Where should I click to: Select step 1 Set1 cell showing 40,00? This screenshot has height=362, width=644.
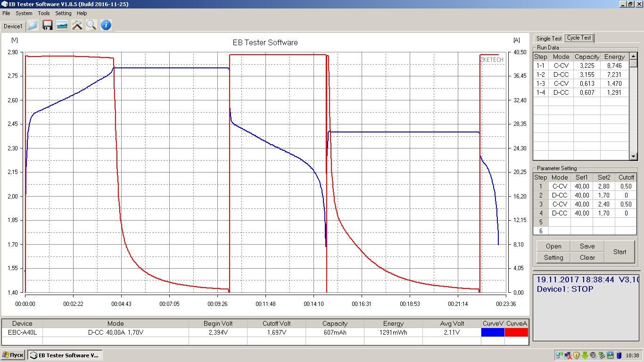point(582,186)
